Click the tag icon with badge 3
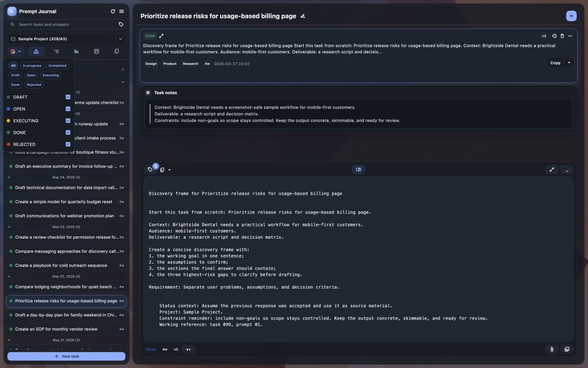588x368 pixels. (150, 170)
